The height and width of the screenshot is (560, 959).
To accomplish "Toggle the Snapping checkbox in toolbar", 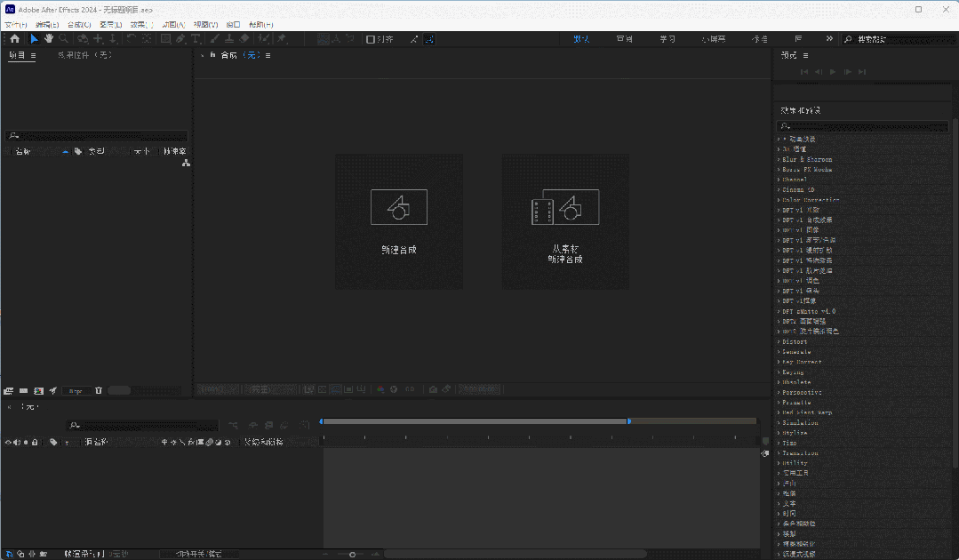I will pyautogui.click(x=370, y=39).
